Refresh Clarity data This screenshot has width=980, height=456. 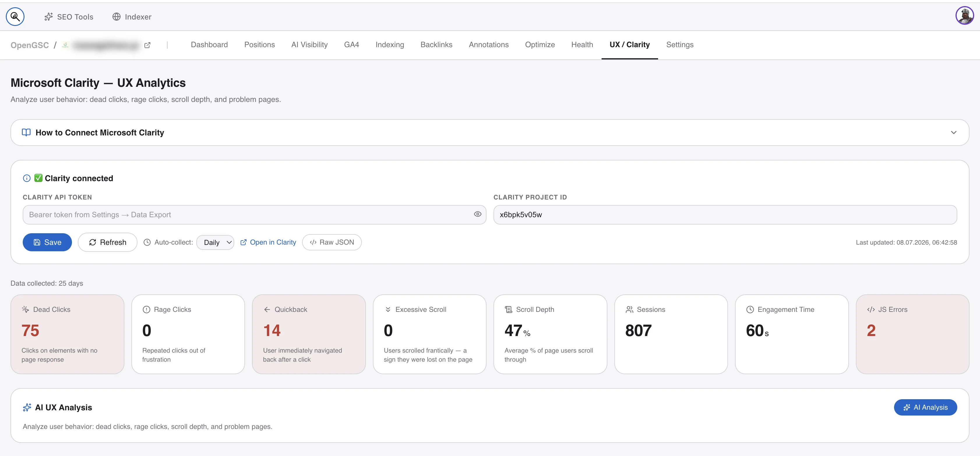pos(107,242)
